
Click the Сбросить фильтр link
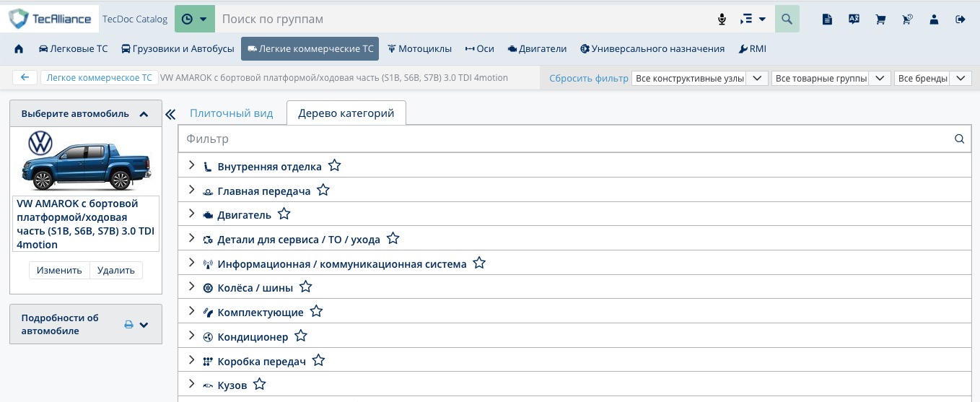click(x=588, y=78)
